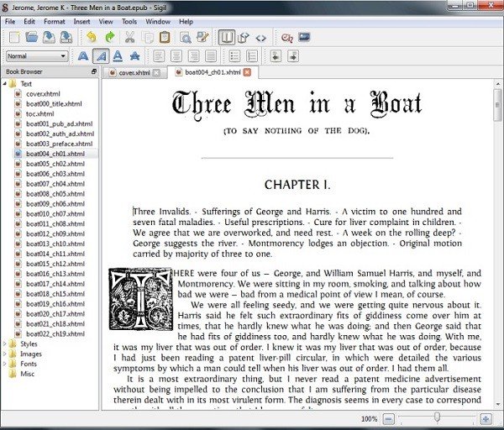Copy selection using the copy icon
This screenshot has height=430, width=504.
pyautogui.click(x=148, y=38)
